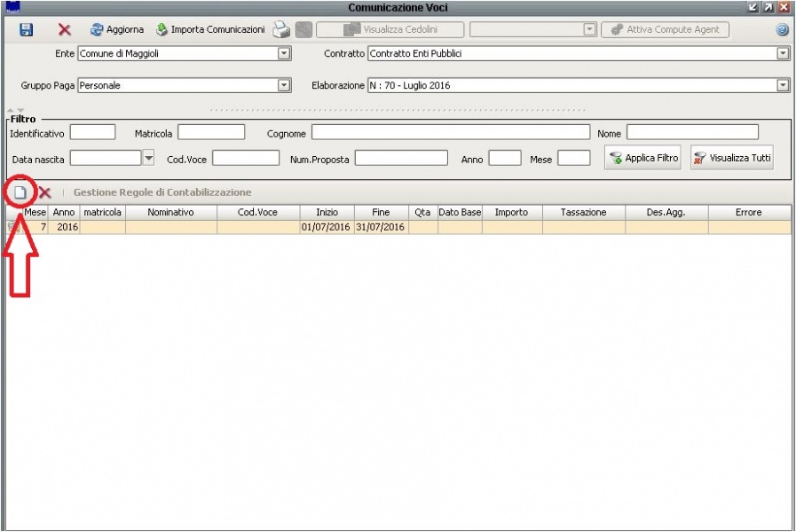Screen dimensions: 796x532
Task: Click the blue floppy disk Save icon
Action: 26,29
